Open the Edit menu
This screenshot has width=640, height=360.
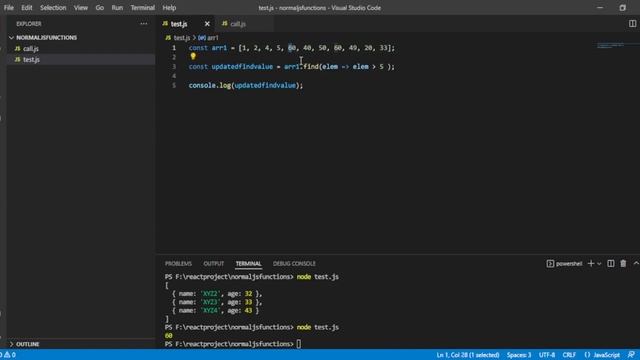[27, 8]
